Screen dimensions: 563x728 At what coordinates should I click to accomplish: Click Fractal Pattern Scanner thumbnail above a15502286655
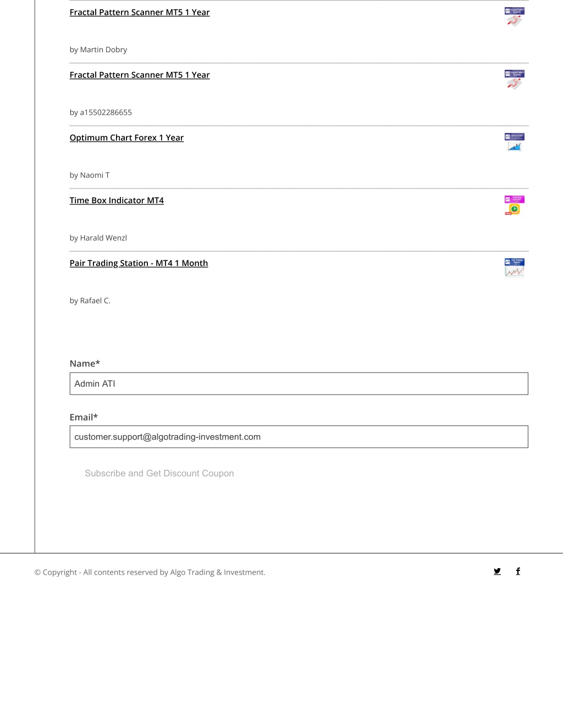click(515, 80)
